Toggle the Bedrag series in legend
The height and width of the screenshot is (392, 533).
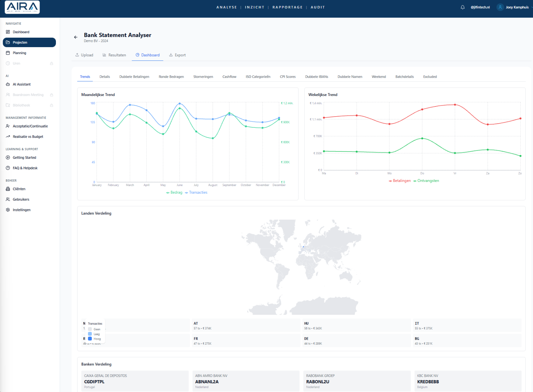tap(174, 193)
